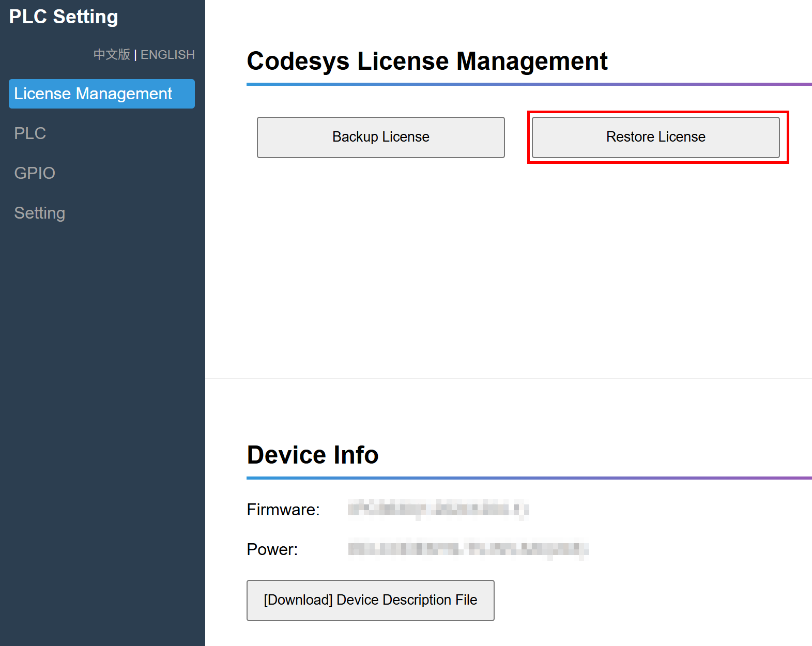This screenshot has height=646, width=812.
Task: Open the Setting sidebar page
Action: [x=40, y=213]
